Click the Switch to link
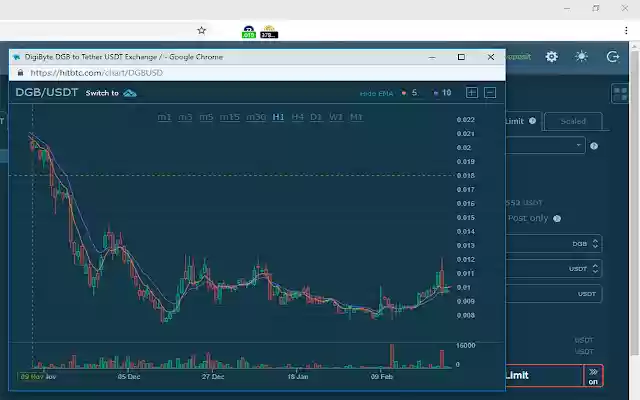 click(x=102, y=93)
